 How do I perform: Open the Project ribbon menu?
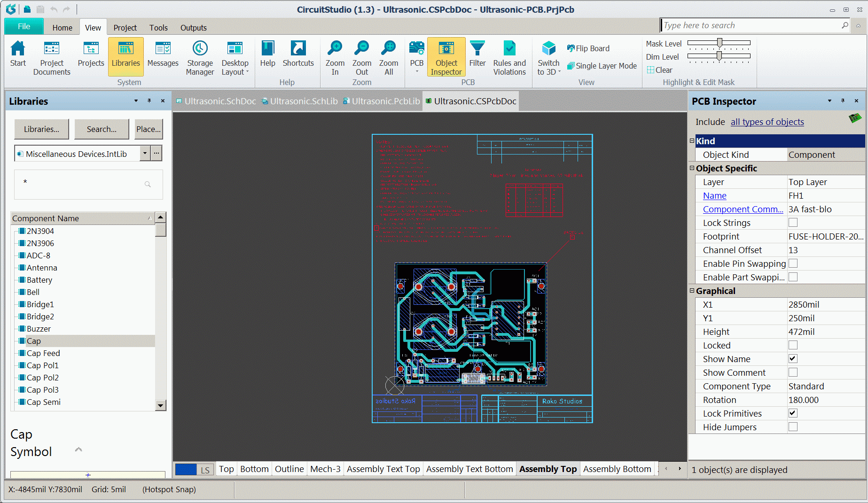click(125, 27)
